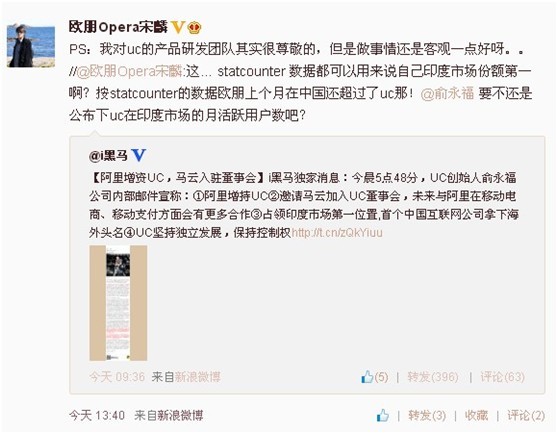558x434 pixels.
Task: Click 转发(396) on the quoted post
Action: click(x=433, y=377)
